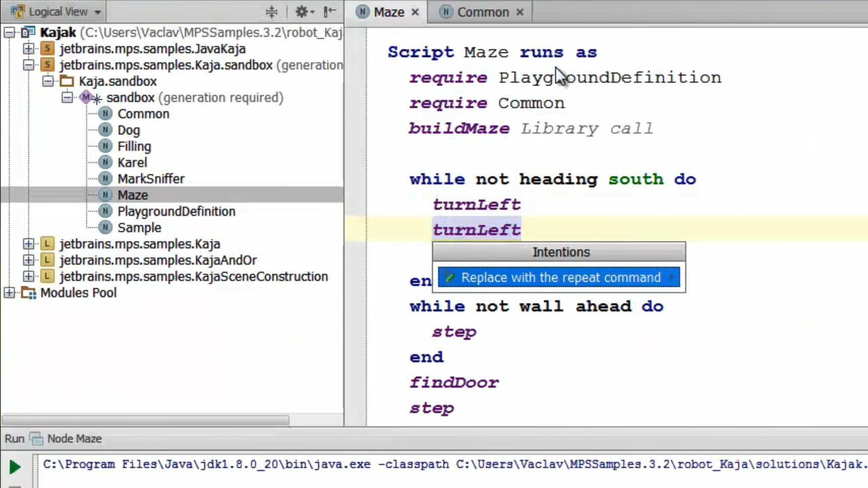The image size is (868, 488).
Task: Expand the jetbrains.mps.samples.Kaja language
Action: pyautogui.click(x=28, y=244)
